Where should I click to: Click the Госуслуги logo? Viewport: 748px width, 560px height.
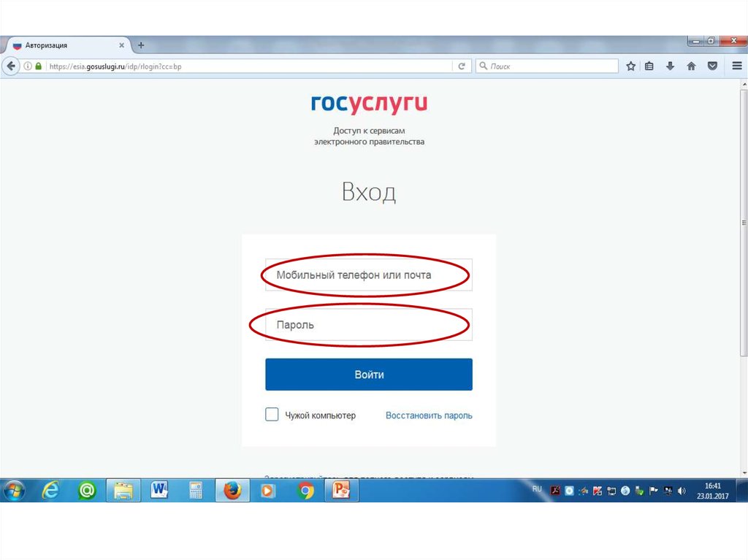[x=369, y=104]
